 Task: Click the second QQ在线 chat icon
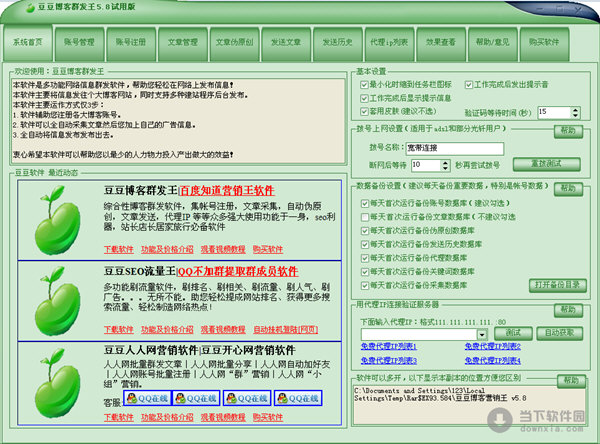[199, 398]
